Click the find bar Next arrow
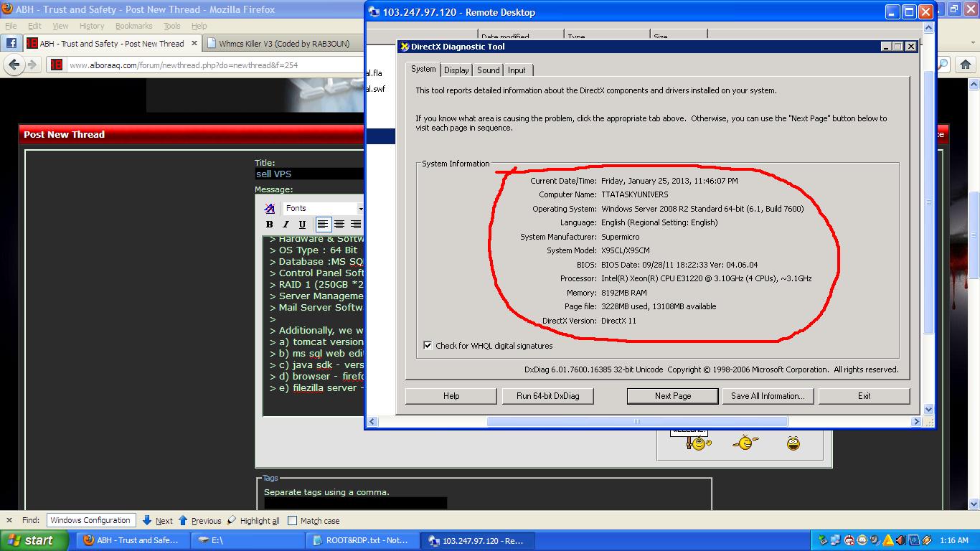This screenshot has height=551, width=980. click(158, 521)
